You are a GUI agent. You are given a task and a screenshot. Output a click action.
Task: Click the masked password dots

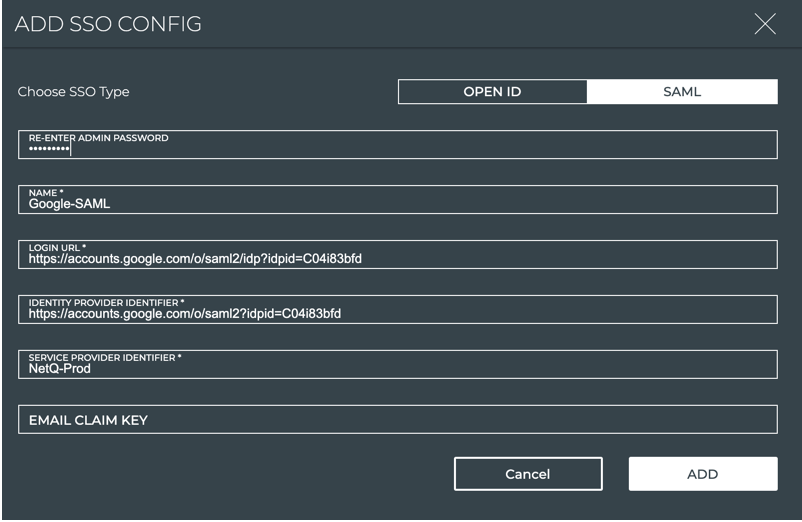point(48,149)
